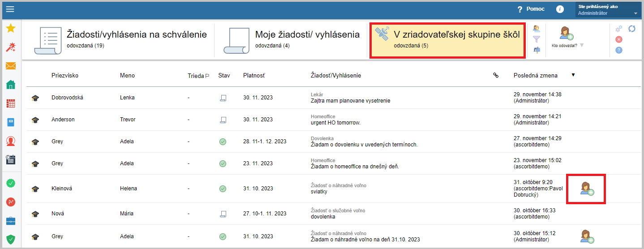Open the gears settings icon
644x249 pixels.
tap(619, 29)
